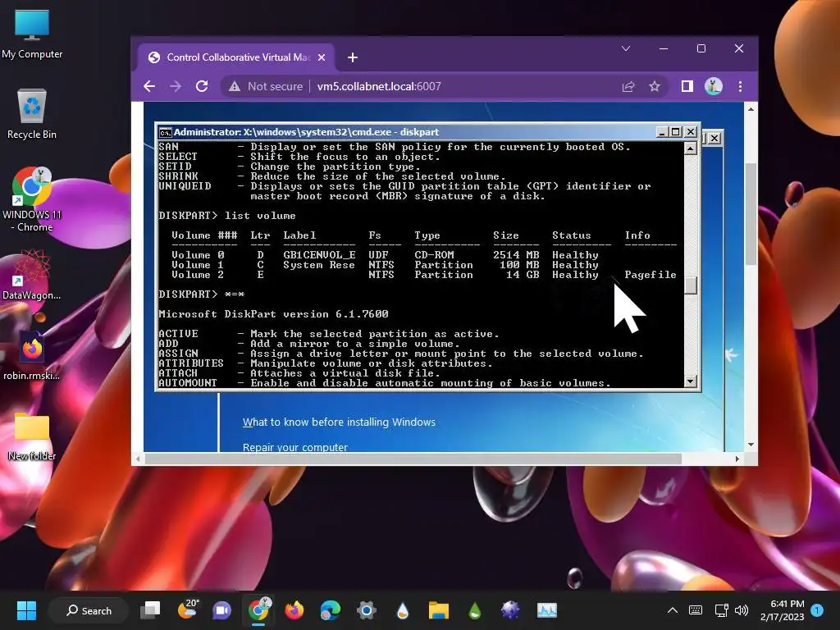Click the 'Repair your computer' link
The width and height of the screenshot is (840, 630).
pos(294,447)
